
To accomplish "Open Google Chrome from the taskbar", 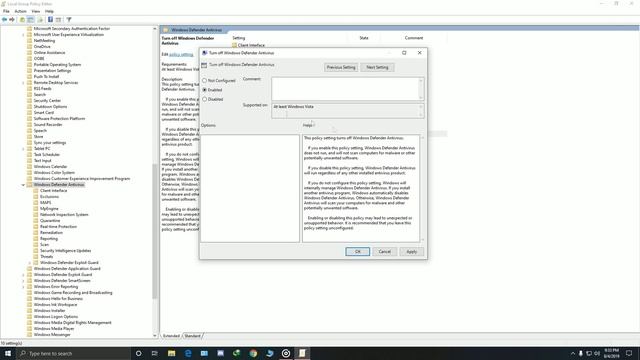I will point(253,353).
